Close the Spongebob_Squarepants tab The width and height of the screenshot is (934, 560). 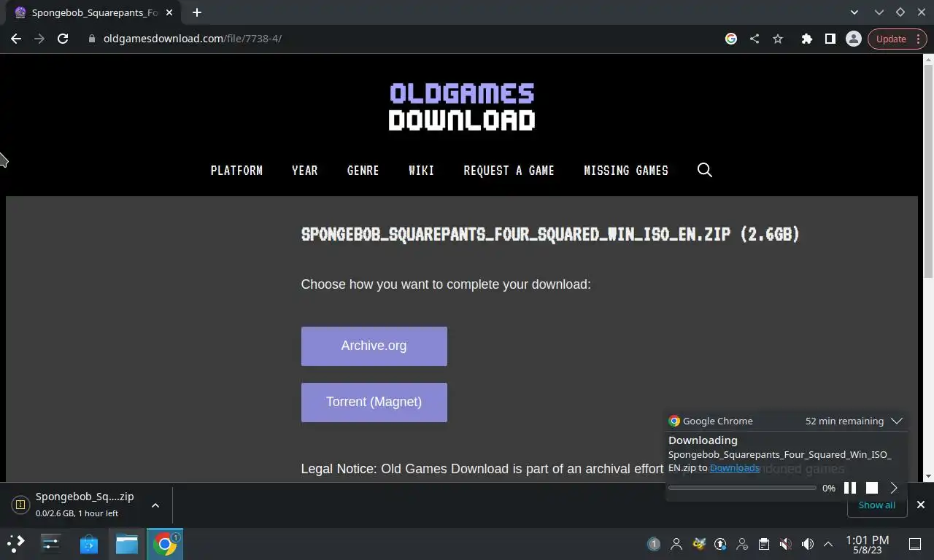(169, 12)
